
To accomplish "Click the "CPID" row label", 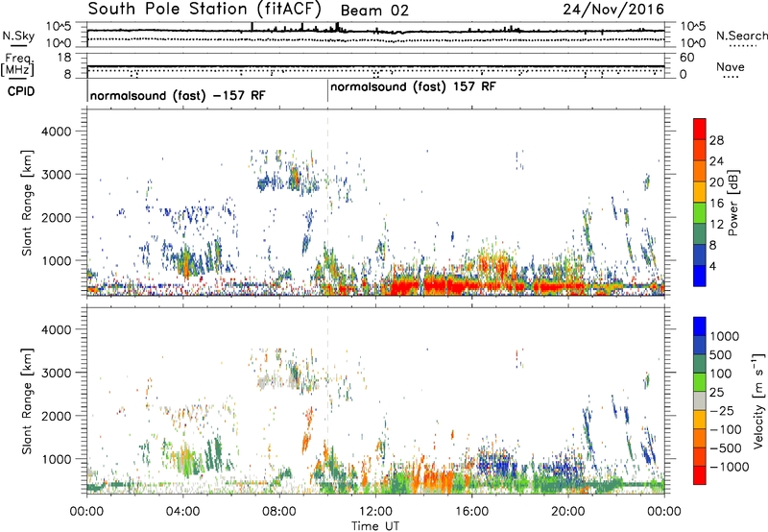I will (21, 91).
